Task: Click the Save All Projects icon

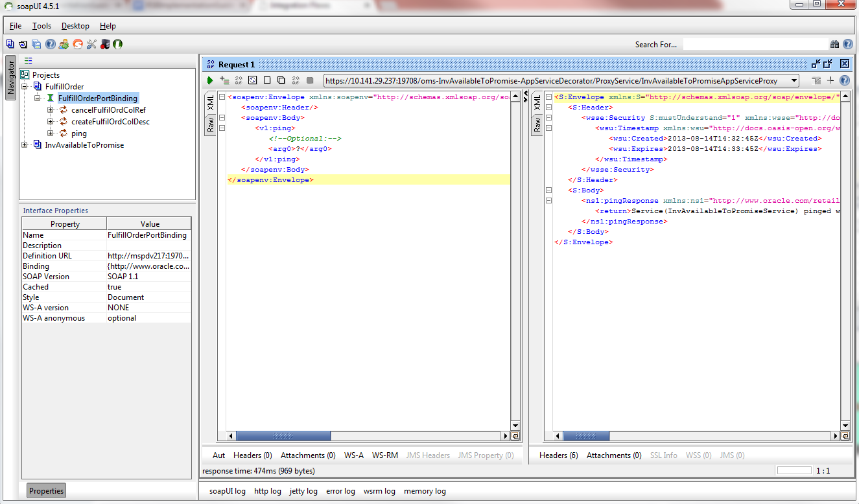Action: (36, 44)
